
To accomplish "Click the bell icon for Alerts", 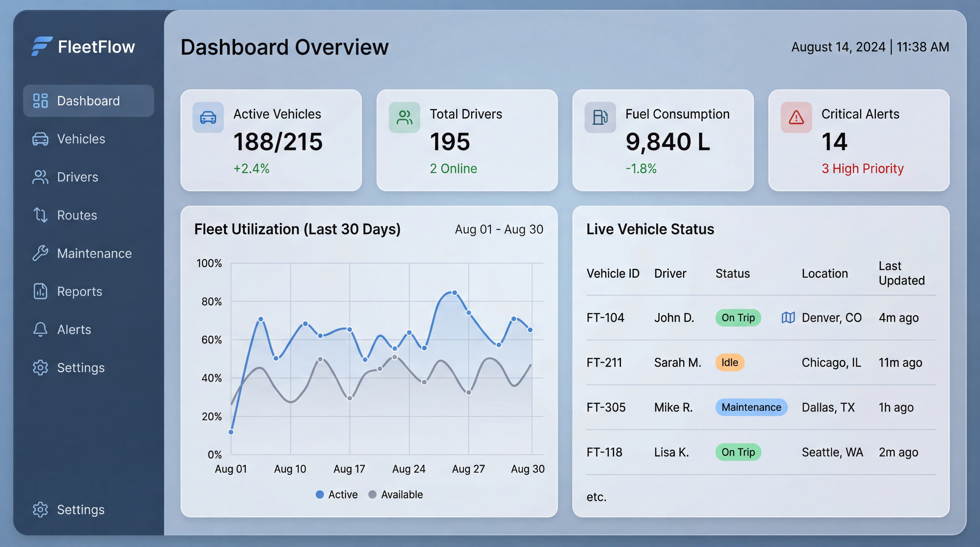I will pyautogui.click(x=40, y=329).
